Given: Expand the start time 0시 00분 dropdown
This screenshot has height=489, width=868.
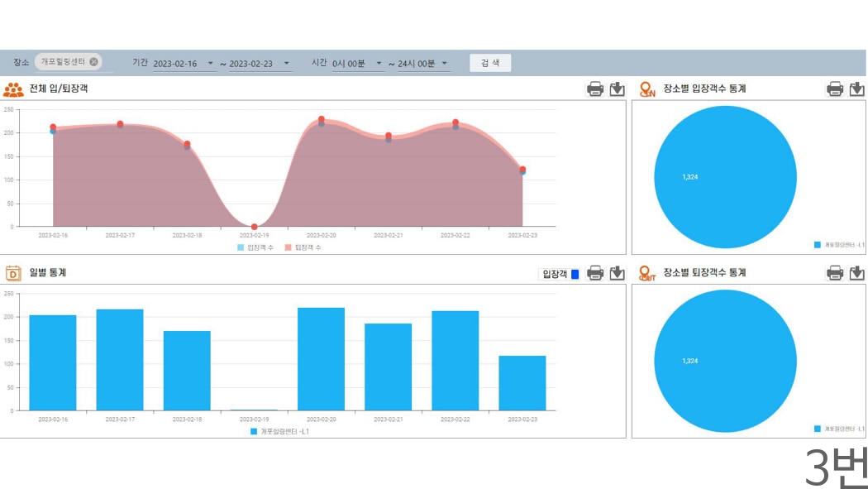Looking at the screenshot, I should point(379,64).
